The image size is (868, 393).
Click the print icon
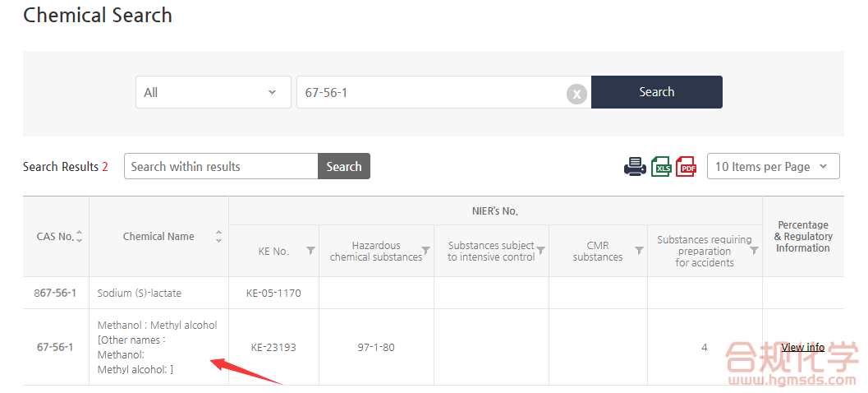click(635, 166)
